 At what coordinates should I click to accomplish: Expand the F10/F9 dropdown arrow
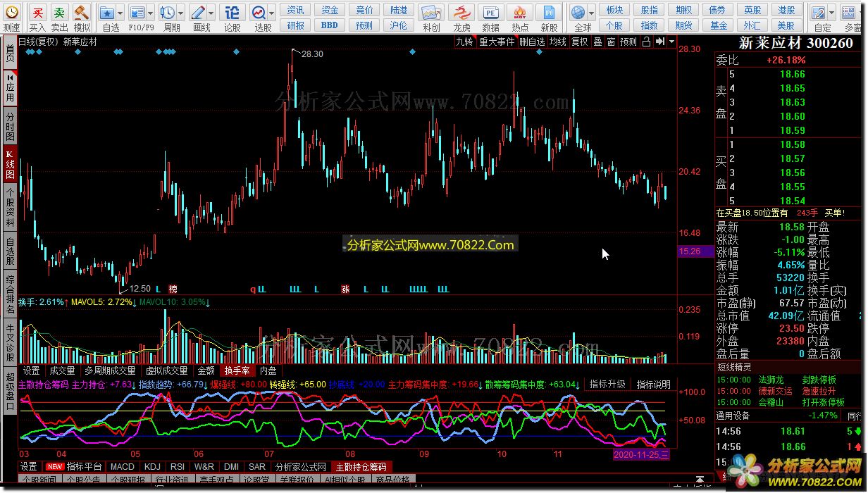pyautogui.click(x=151, y=13)
